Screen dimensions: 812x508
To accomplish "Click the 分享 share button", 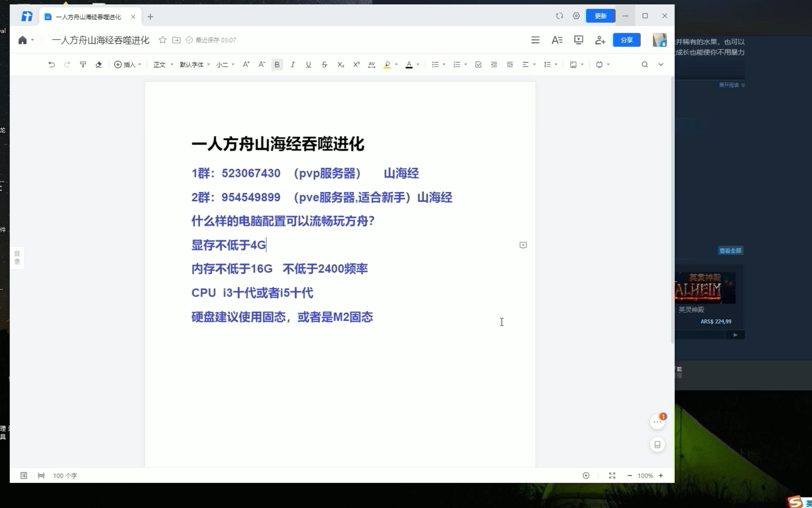I will [627, 40].
